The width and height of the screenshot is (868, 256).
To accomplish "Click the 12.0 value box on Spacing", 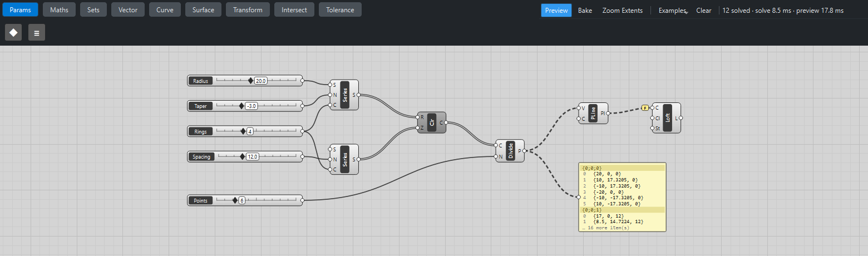I will [253, 157].
